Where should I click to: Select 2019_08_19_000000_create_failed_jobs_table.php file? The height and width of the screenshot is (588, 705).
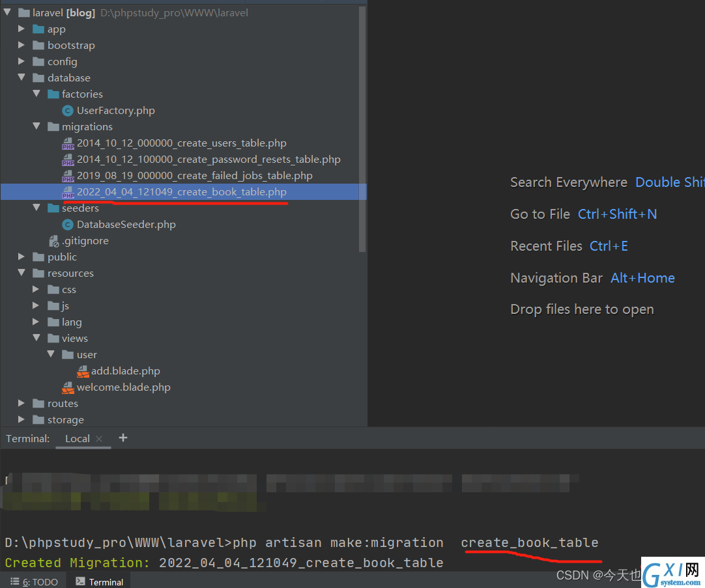click(195, 176)
